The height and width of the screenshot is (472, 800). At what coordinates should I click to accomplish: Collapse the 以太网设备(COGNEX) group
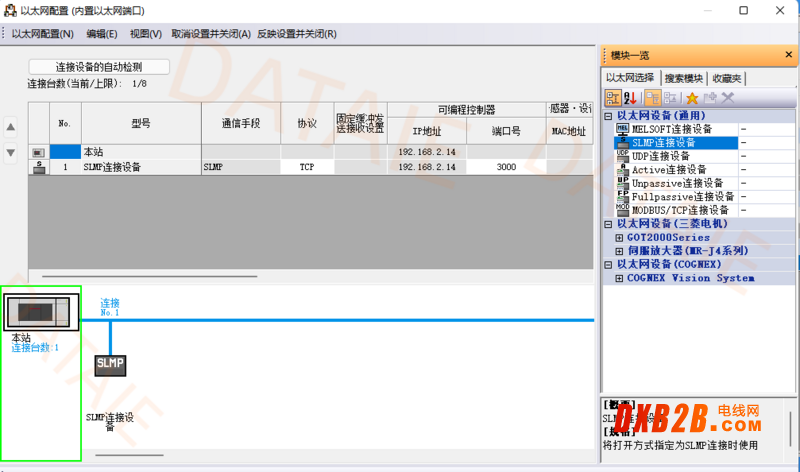(x=608, y=265)
